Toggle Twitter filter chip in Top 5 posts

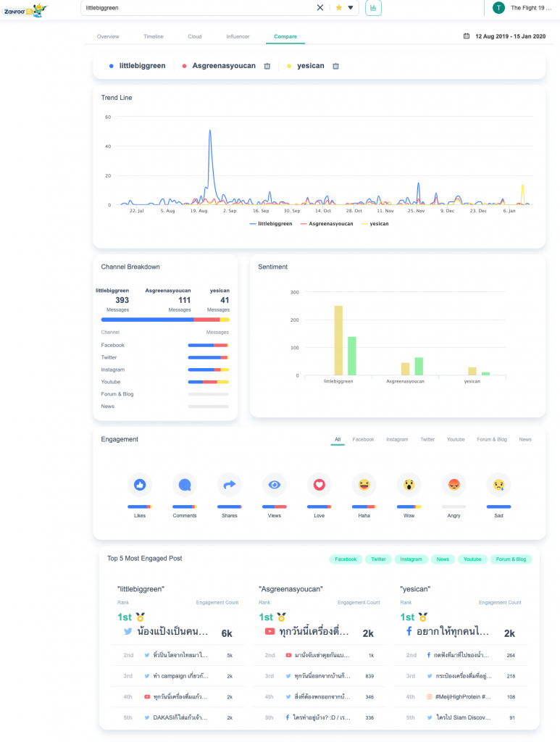(378, 559)
